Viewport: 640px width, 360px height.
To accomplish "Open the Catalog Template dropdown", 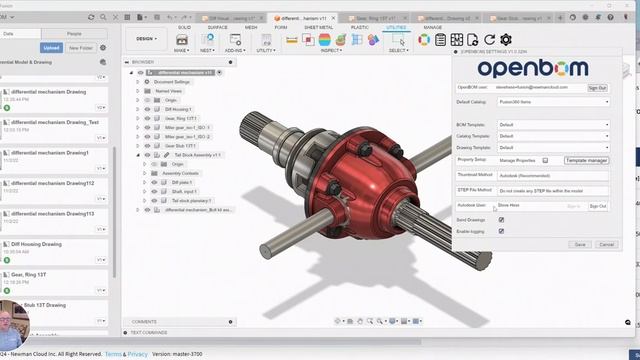I will [553, 136].
